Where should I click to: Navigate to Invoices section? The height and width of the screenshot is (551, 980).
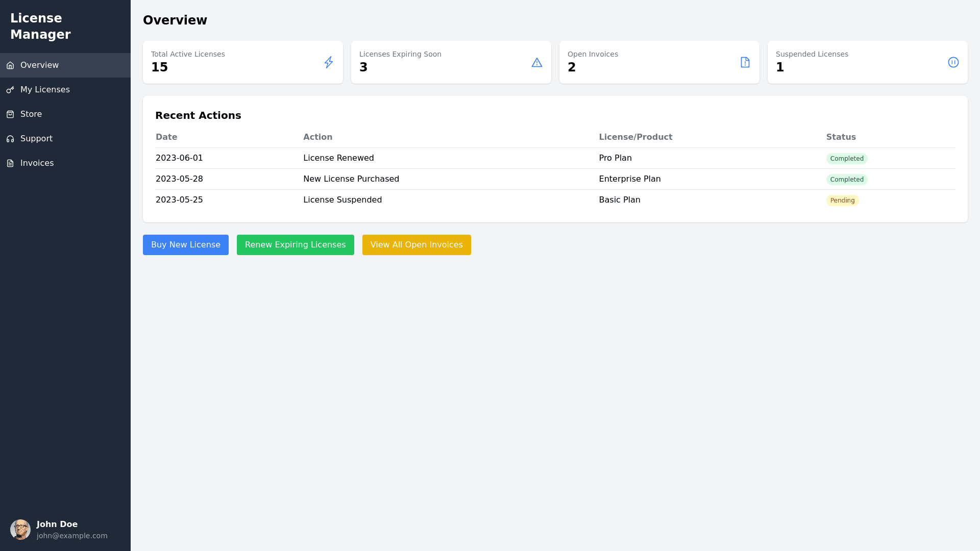[37, 163]
